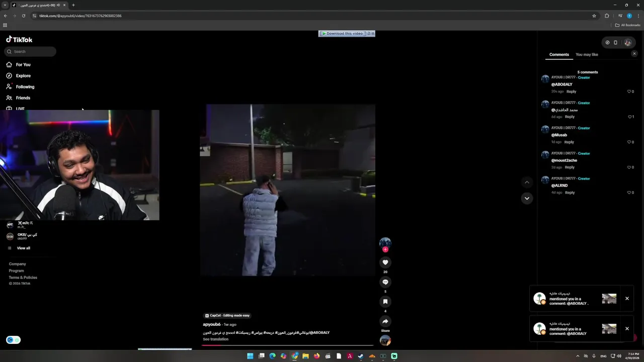Click the address bar URL
Viewport: 644px width, 362px height.
pyautogui.click(x=80, y=16)
